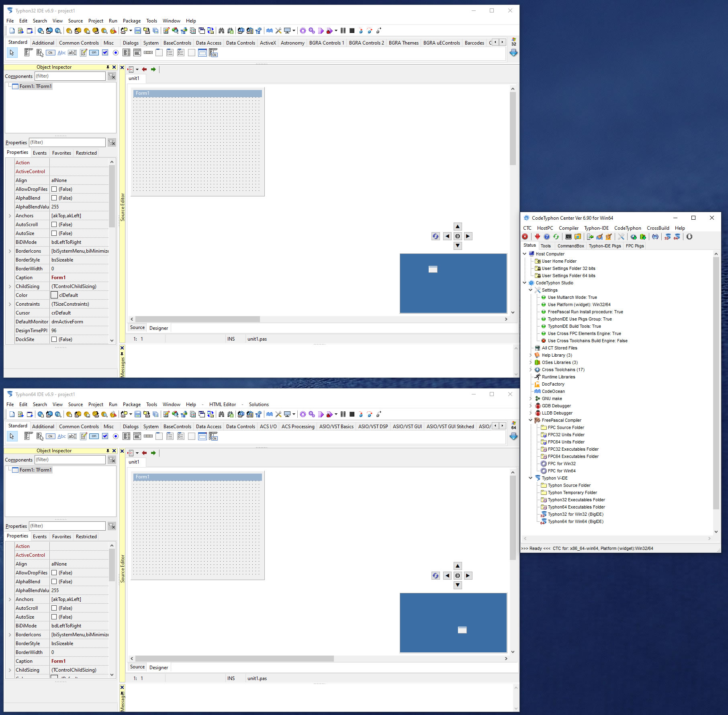This screenshot has width=728, height=715.
Task: Select 'Typhon32 for Win32 (BigIDE)' tree row
Action: pos(575,514)
